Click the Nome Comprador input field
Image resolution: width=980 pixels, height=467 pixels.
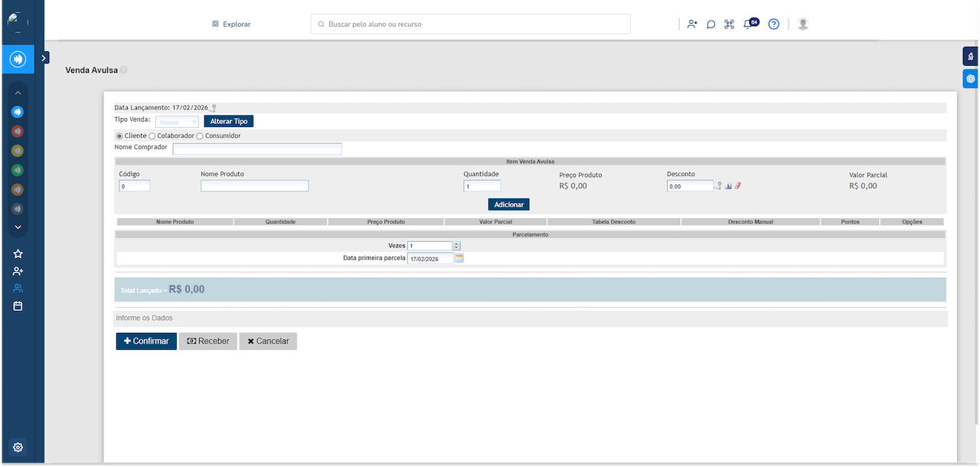257,149
